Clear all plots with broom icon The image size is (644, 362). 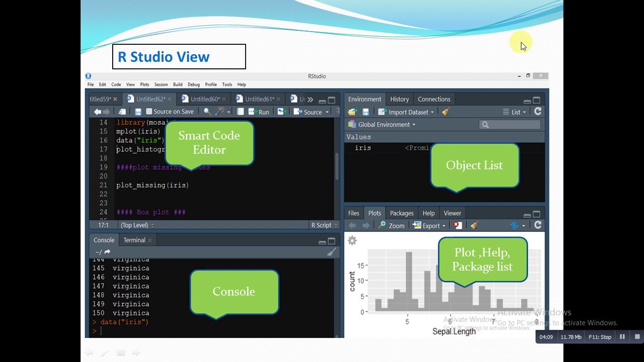click(474, 226)
